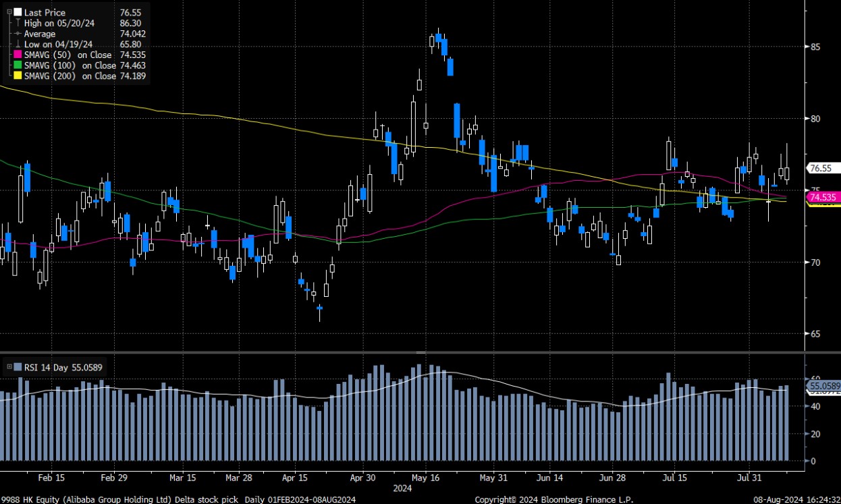
Task: Select the Average line legend icon
Action: (17, 34)
